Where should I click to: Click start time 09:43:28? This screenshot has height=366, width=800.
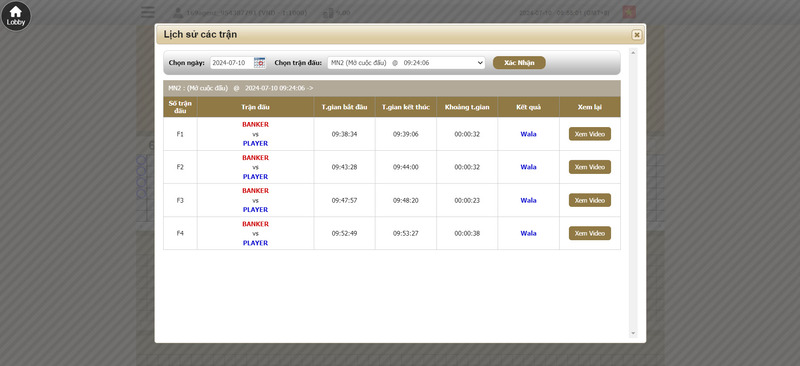344,167
